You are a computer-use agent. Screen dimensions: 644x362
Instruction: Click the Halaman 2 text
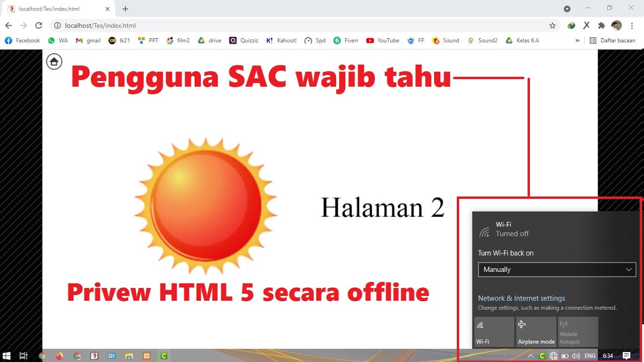383,207
